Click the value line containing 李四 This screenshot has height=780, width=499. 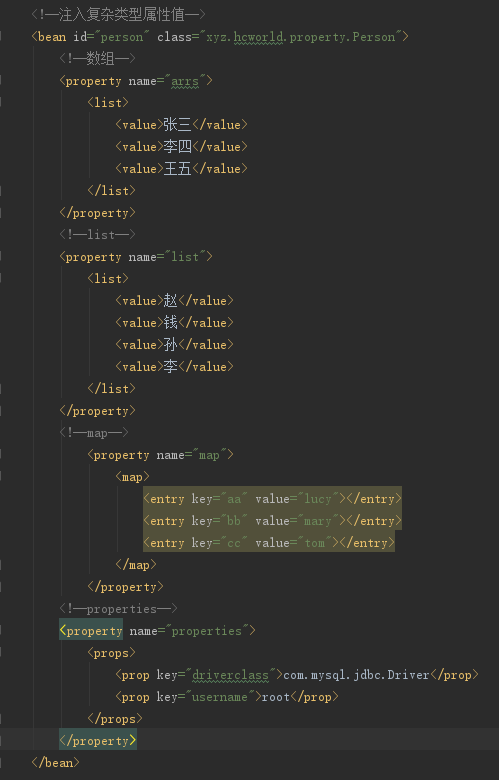point(181,147)
